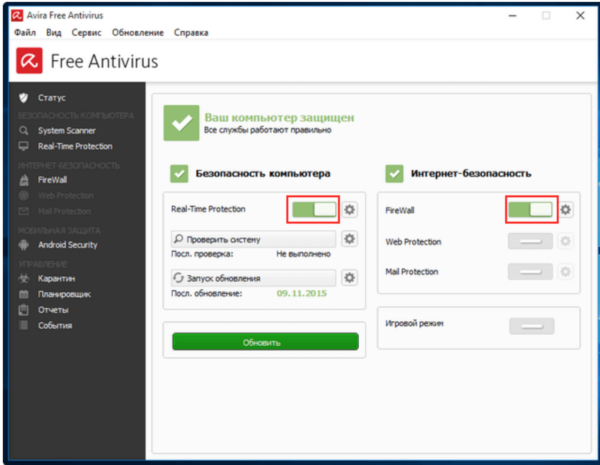Screen dimensions: 600x465
Task: Click 'Не выполнено' last scan value
Action: point(303,254)
